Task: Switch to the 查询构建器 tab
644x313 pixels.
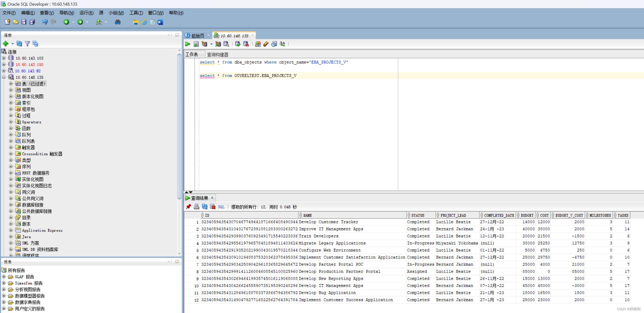Action: coord(217,55)
